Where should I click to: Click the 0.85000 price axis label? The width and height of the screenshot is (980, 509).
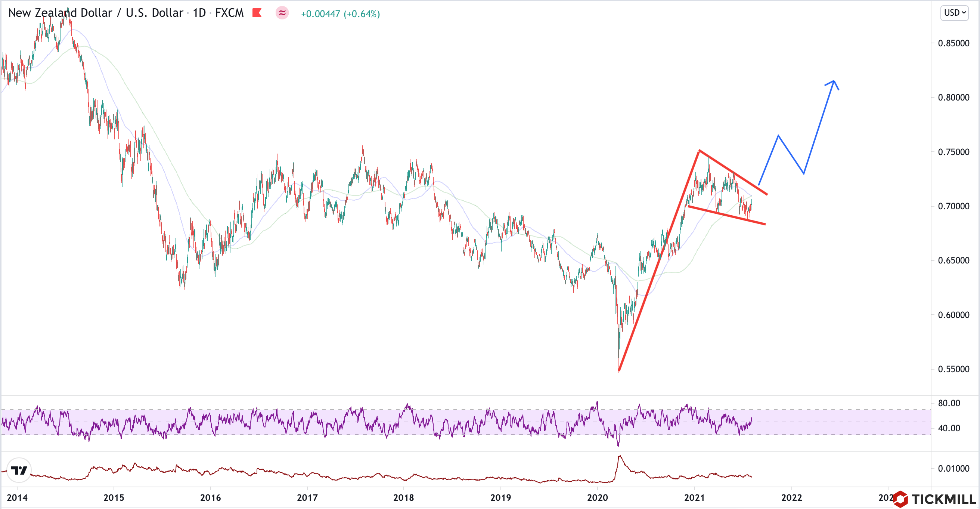click(953, 43)
